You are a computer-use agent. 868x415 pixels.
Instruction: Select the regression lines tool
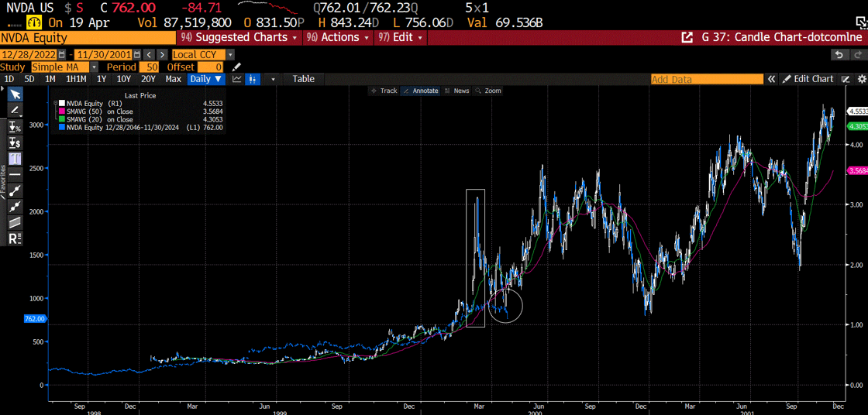click(15, 238)
